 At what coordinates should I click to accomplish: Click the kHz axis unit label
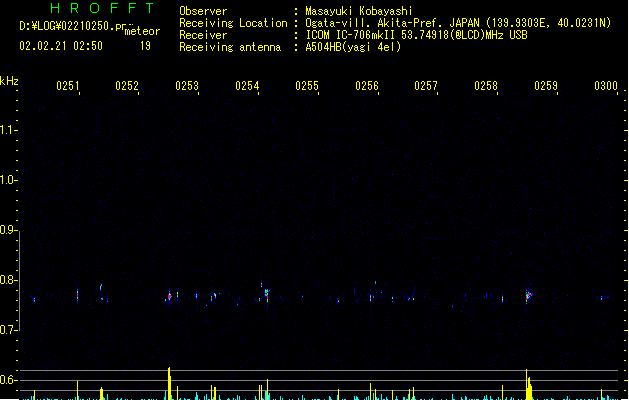[9, 81]
